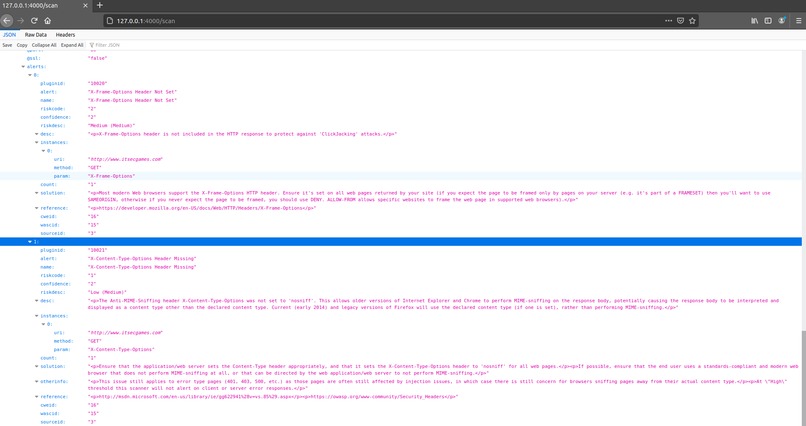Save page to Pocket
Viewport: 806px width, 426px height.
(680, 21)
